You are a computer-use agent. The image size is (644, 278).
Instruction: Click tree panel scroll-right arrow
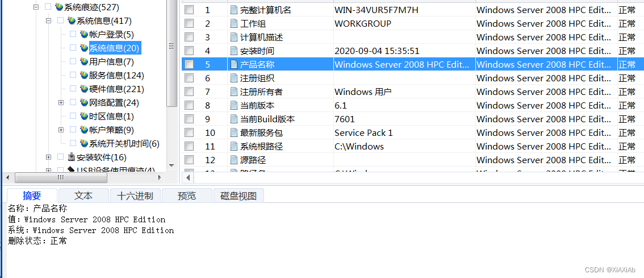tap(160, 177)
